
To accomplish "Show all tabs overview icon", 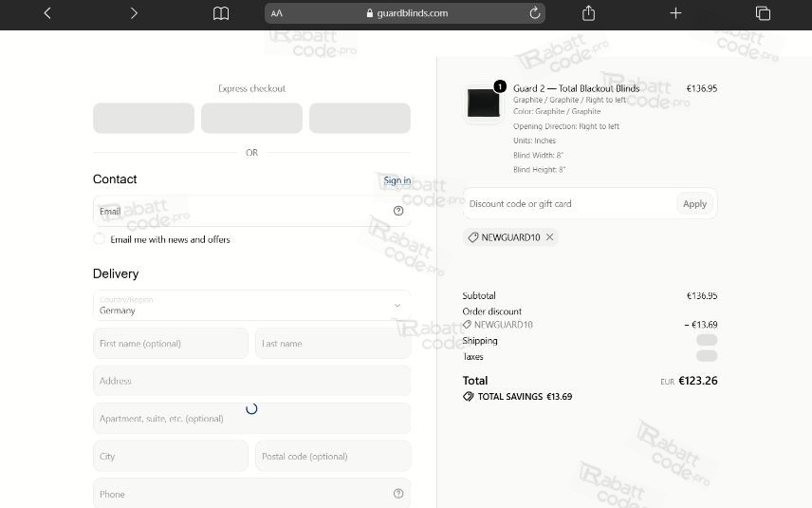I will point(763,13).
